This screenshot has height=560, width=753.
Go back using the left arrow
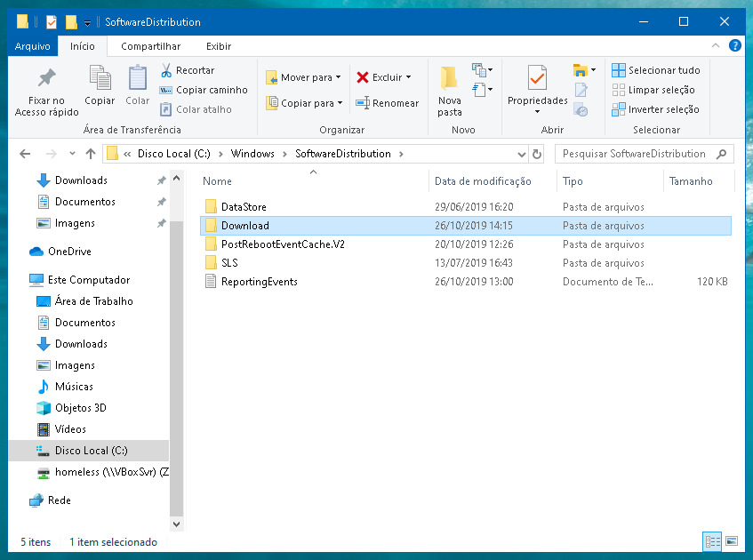coord(25,154)
